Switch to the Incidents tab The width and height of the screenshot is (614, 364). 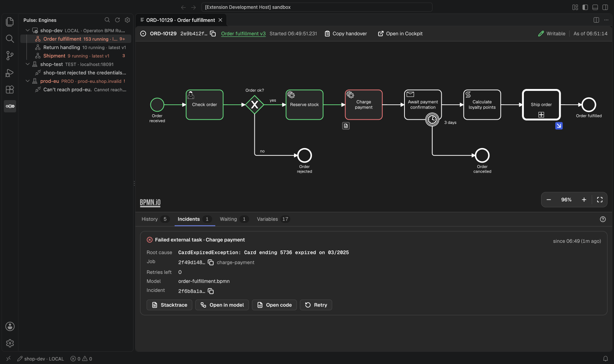point(195,219)
